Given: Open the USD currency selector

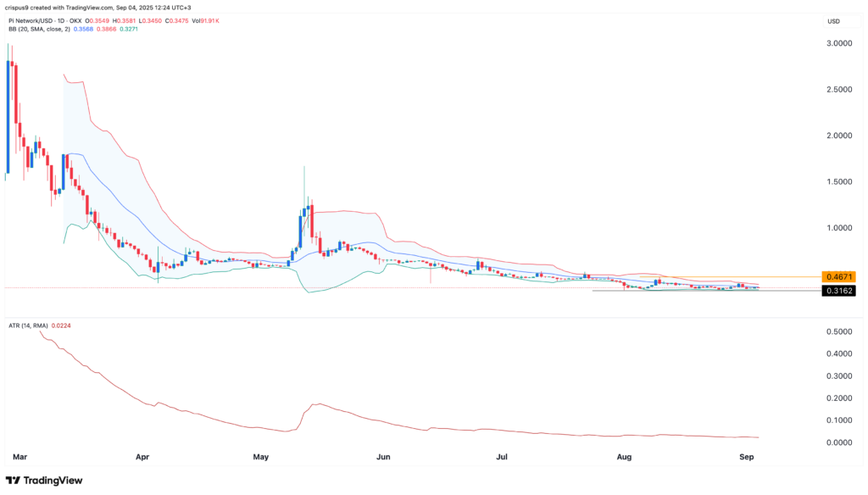Looking at the screenshot, I should click(832, 21).
